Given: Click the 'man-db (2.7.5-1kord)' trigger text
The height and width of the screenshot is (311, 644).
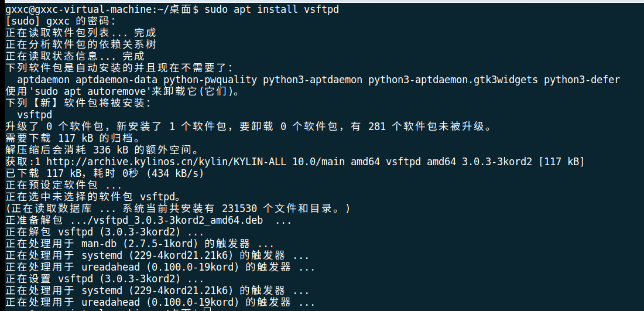Looking at the screenshot, I should 142,244.
